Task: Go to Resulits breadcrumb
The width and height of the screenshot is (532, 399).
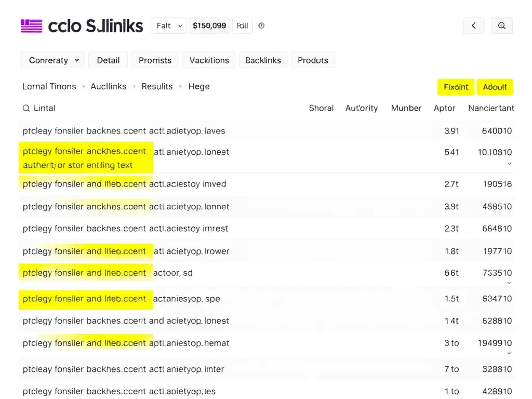Action: pos(157,87)
